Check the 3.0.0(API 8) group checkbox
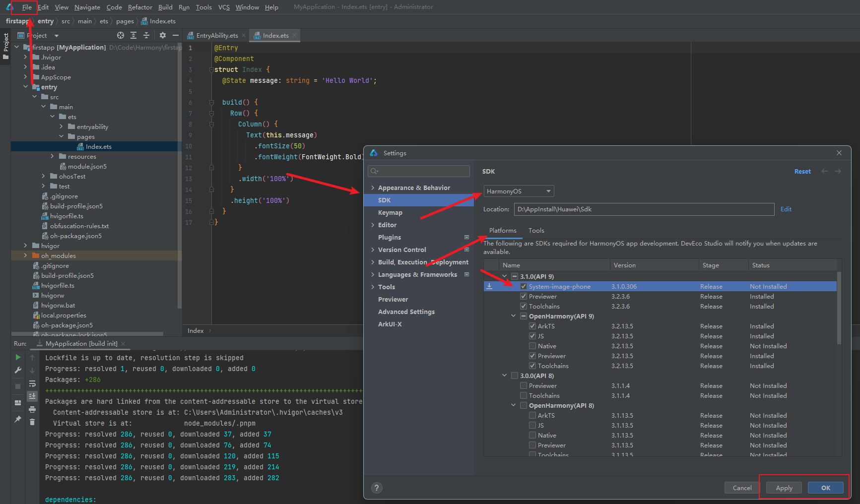This screenshot has height=504, width=860. (514, 376)
